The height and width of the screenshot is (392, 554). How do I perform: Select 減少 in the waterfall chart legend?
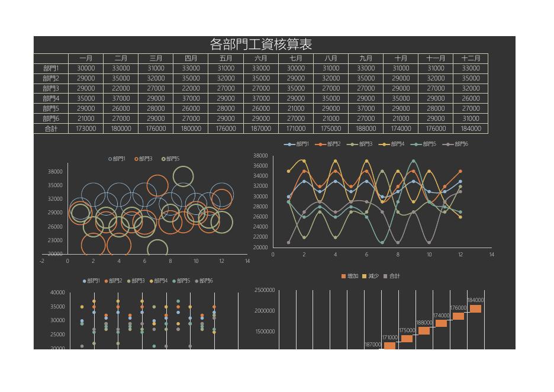point(371,276)
